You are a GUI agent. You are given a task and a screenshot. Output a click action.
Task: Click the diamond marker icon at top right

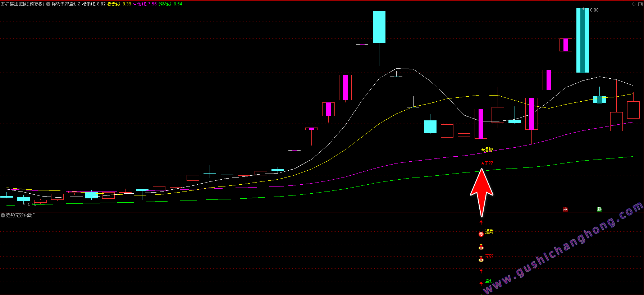click(634, 4)
